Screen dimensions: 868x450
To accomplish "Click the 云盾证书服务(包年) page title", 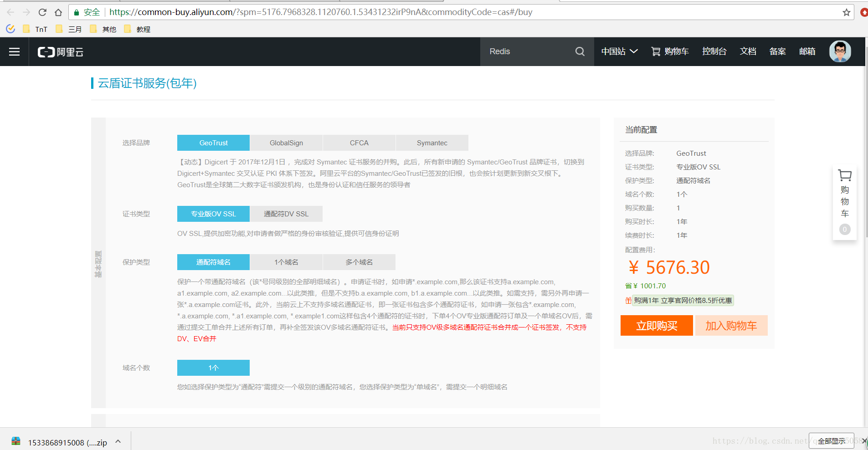I will pos(147,83).
